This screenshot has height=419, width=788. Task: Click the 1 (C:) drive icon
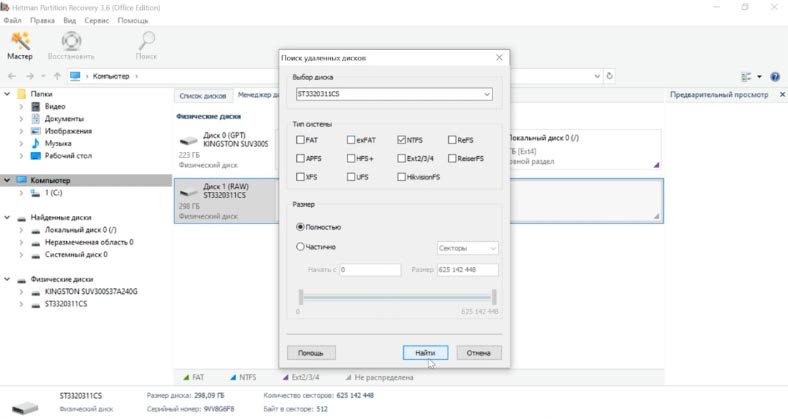[x=35, y=193]
